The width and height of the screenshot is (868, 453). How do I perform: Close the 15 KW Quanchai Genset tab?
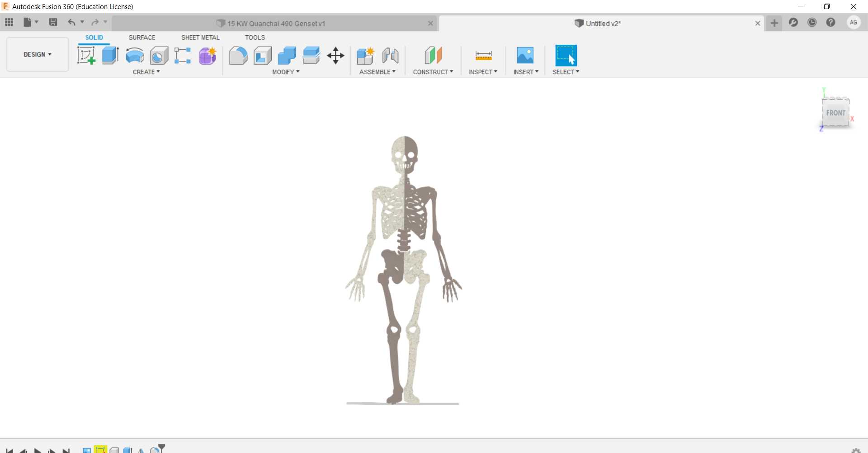coord(430,24)
